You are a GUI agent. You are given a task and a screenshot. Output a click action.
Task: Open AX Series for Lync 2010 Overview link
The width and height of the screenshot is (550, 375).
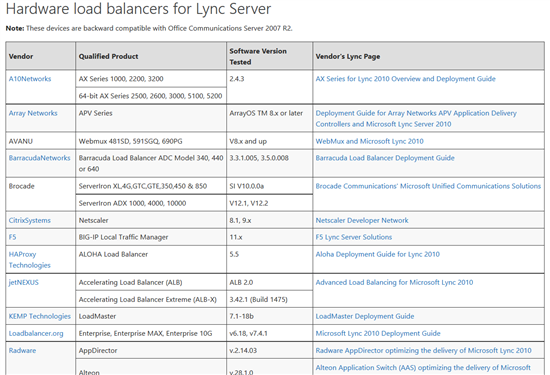pos(405,79)
